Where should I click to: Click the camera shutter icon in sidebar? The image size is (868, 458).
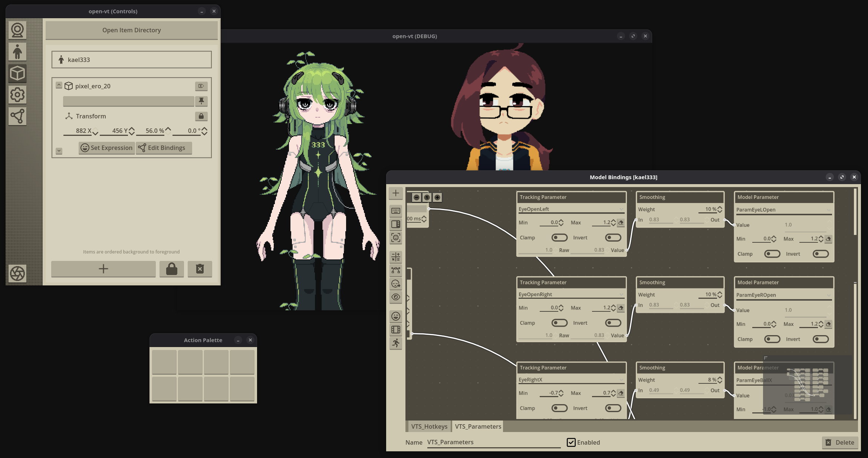pos(17,274)
